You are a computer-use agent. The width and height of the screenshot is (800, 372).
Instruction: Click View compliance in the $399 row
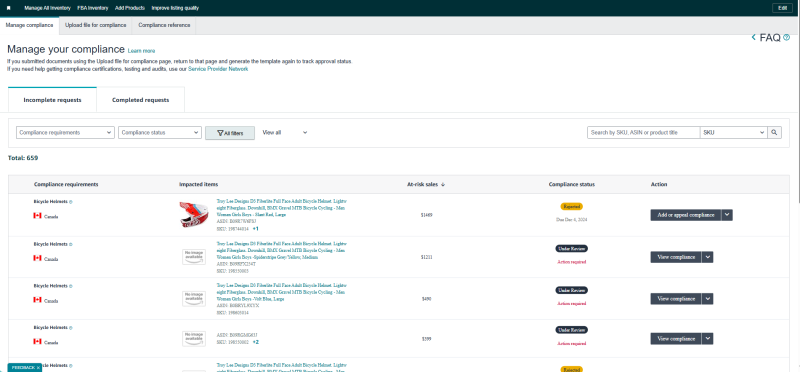676,338
